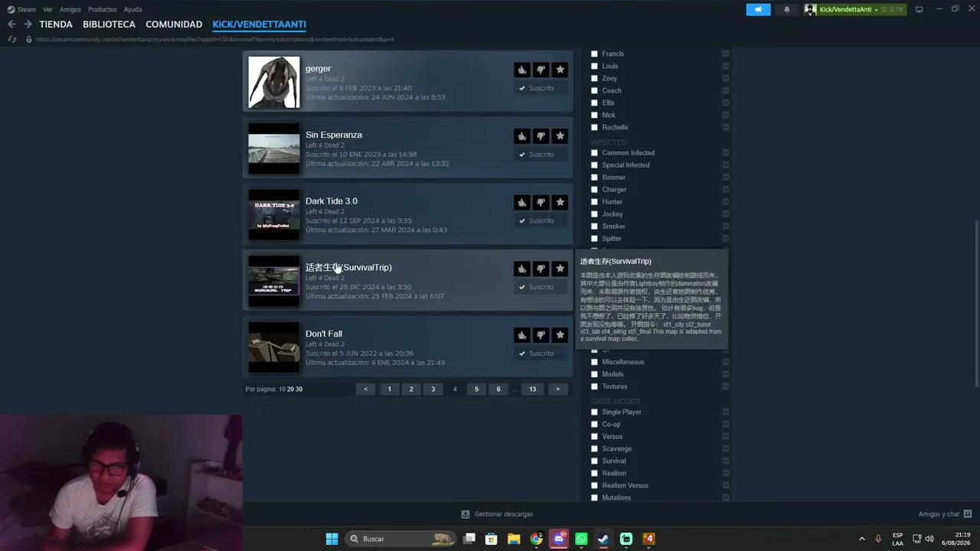The height and width of the screenshot is (551, 980).
Task: Switch to the BIBLIOTECA tab
Action: (x=109, y=24)
